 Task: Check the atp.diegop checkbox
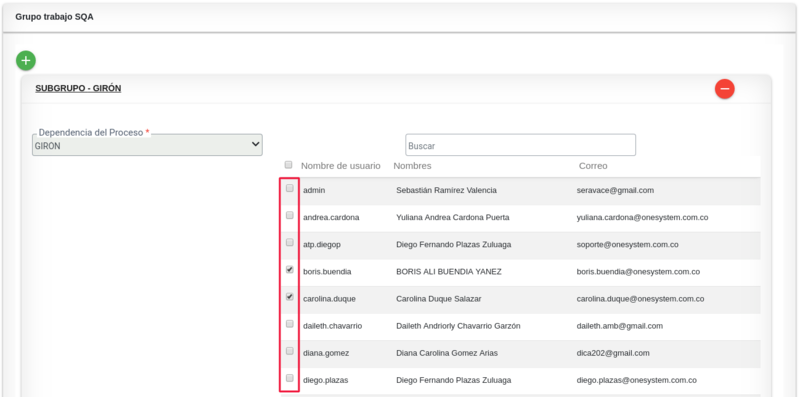[290, 242]
